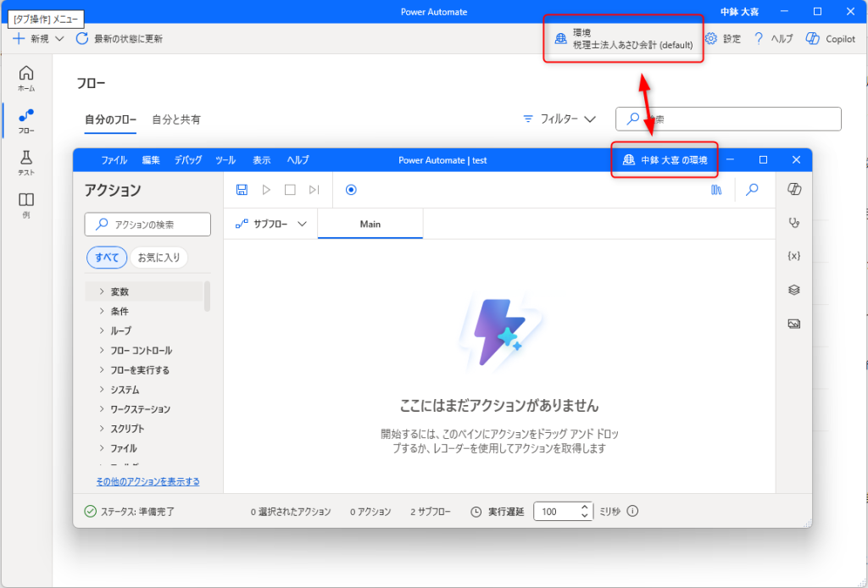Select the お気に入り filter pill
This screenshot has height=588, width=868.
tap(159, 258)
